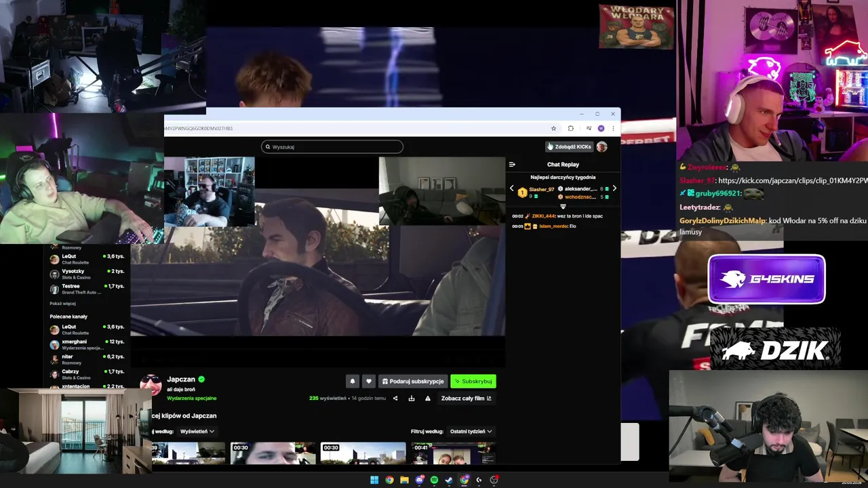Open the LeQut channel under Polecane kanały
The image size is (868, 488).
(x=87, y=329)
